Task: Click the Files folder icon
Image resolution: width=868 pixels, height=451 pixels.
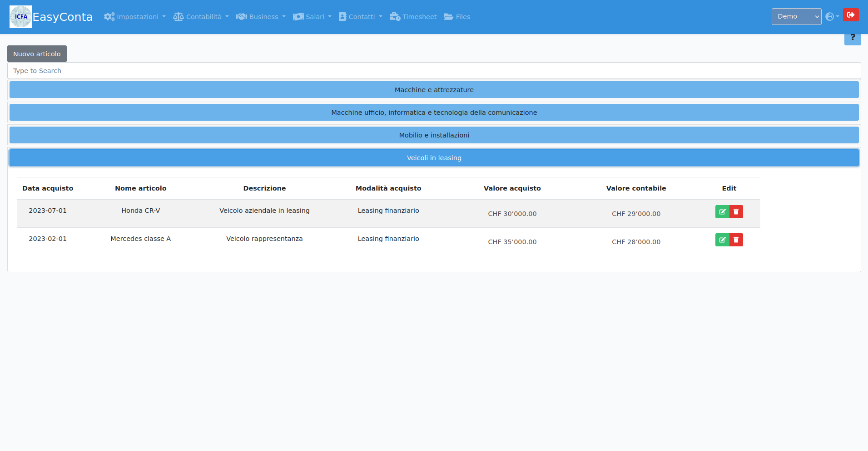Action: 448,17
